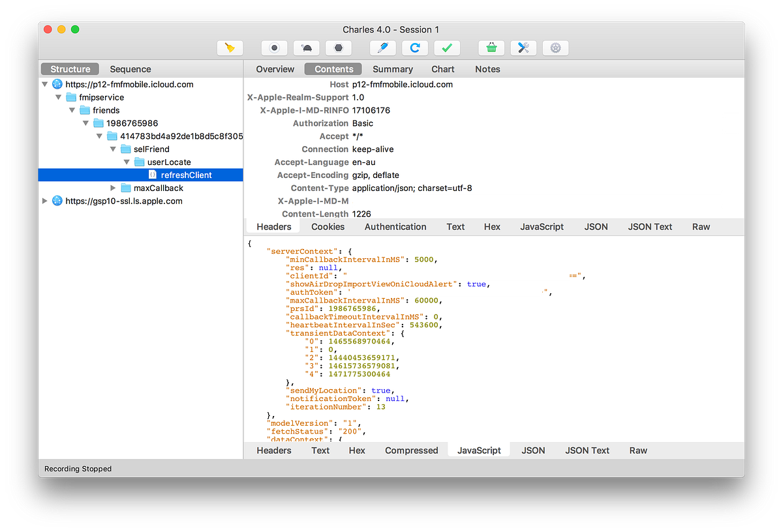Open external tools via the basket icon

tap(491, 48)
